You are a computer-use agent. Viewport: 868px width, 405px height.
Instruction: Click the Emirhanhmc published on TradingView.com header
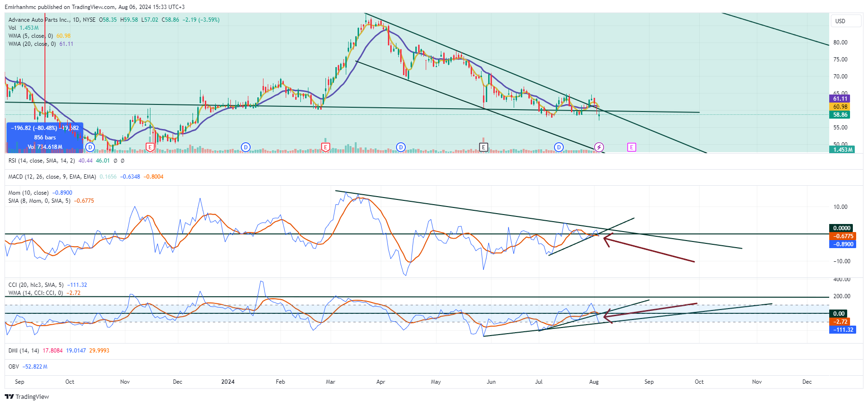click(95, 7)
